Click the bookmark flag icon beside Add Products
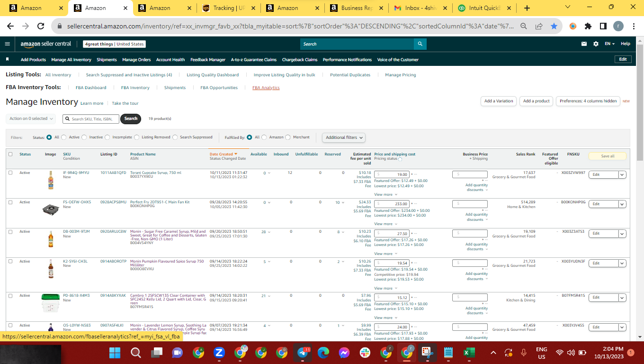Image resolution: width=644 pixels, height=364 pixels. point(8,59)
